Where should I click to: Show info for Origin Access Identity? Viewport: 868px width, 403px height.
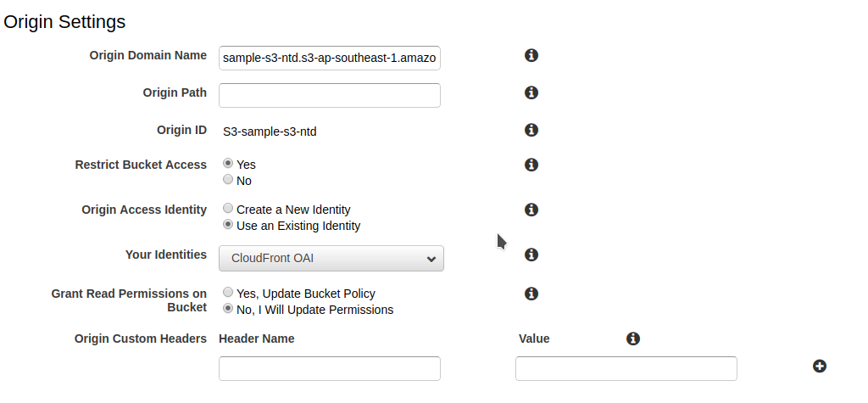(x=531, y=210)
